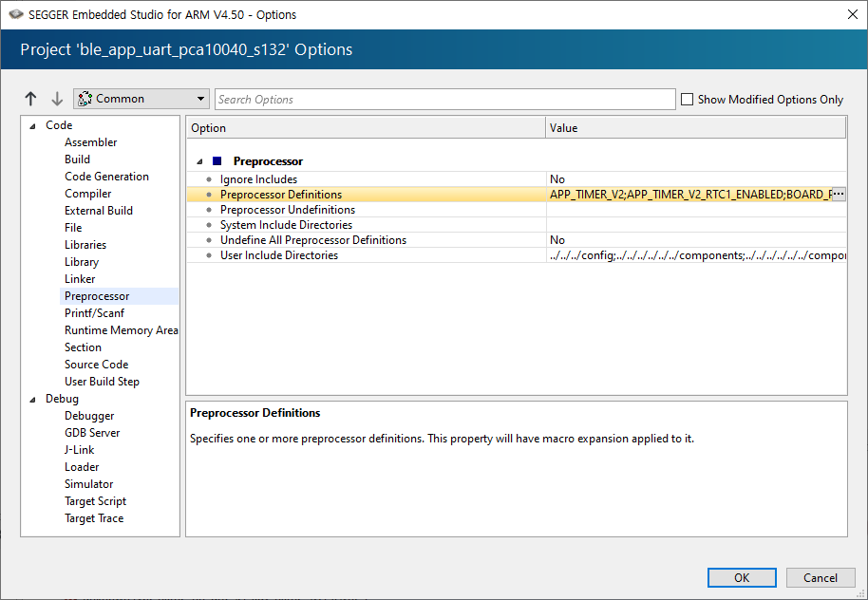This screenshot has width=868, height=600.
Task: Open the Printf/Scanf category
Action: (95, 313)
